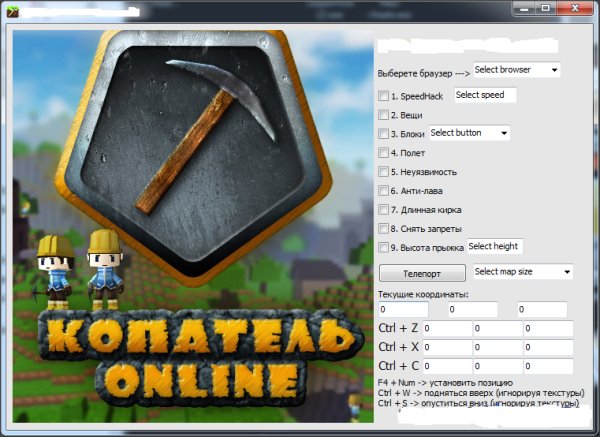The height and width of the screenshot is (437, 600).
Task: Click the last Ctrl + X coordinate field
Action: (548, 347)
